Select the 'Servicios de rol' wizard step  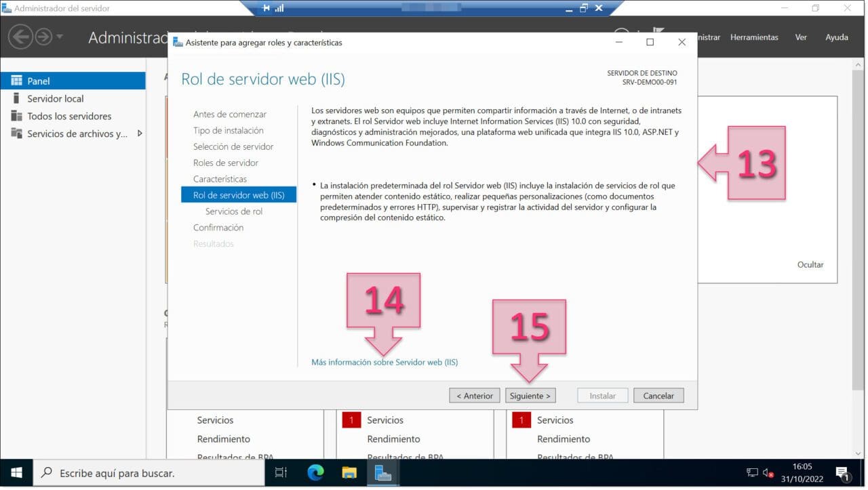234,211
